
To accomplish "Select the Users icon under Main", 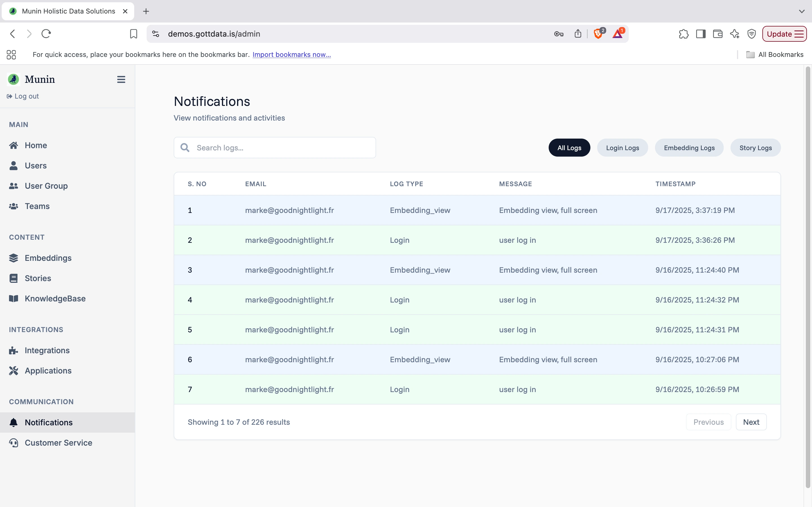I will pos(14,165).
